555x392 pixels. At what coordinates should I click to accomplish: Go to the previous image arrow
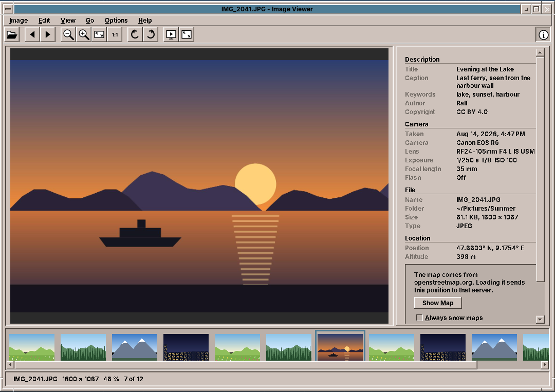coord(32,34)
